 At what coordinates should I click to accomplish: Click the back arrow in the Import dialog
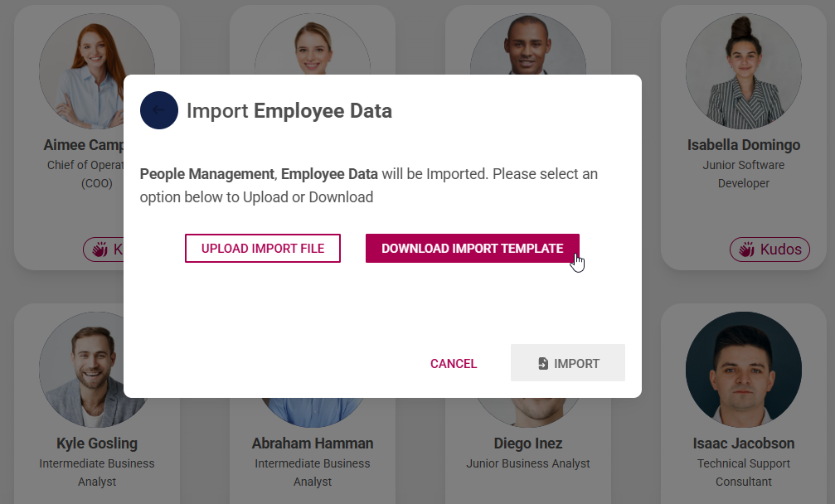click(159, 110)
